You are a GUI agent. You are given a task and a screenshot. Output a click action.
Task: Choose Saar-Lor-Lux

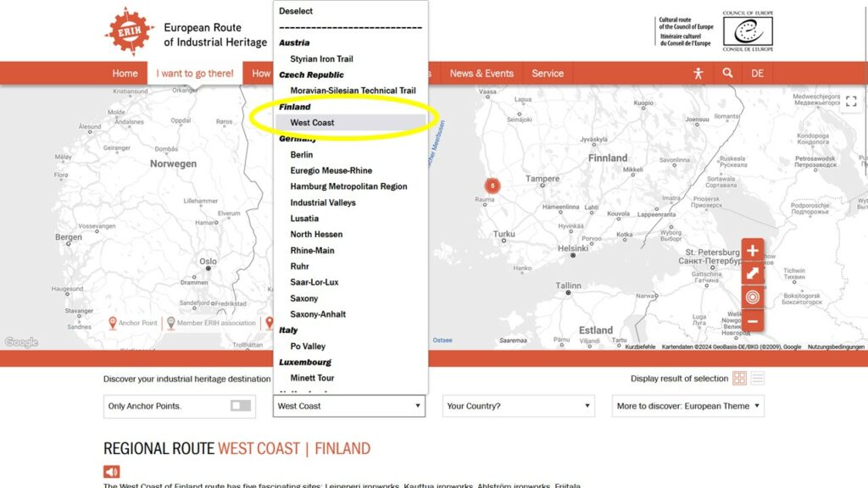(x=314, y=282)
